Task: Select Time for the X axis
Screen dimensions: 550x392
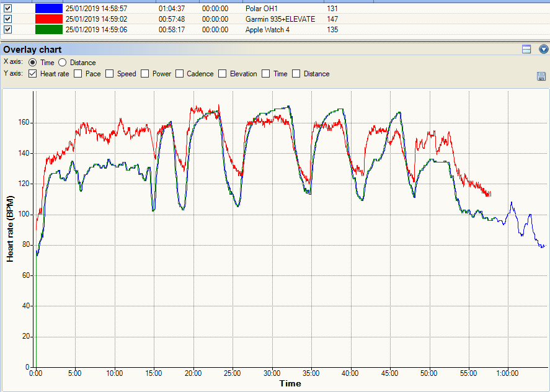Action: [x=33, y=63]
